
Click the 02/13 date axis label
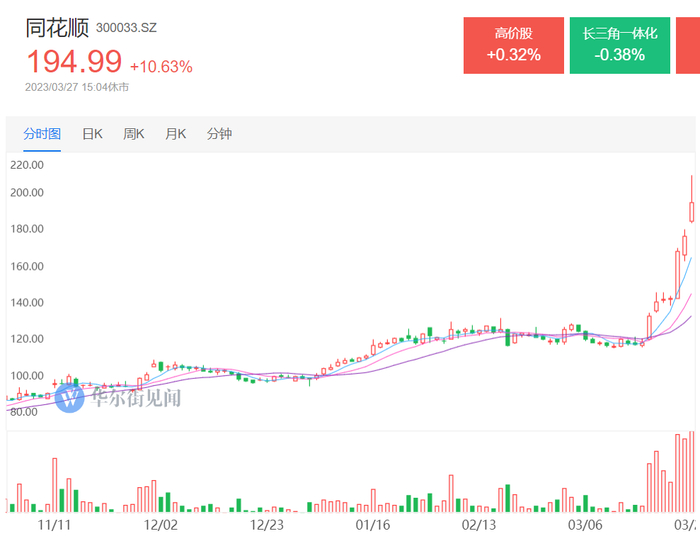479,523
